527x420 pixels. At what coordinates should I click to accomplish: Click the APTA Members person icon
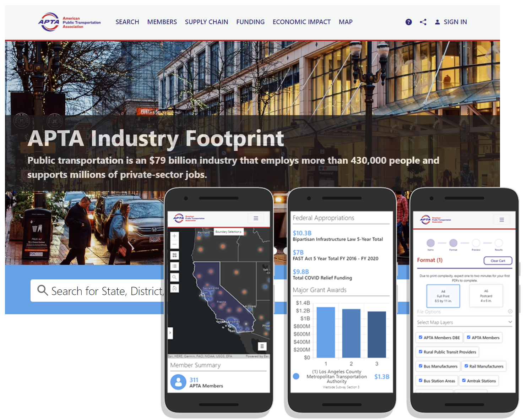tap(178, 382)
